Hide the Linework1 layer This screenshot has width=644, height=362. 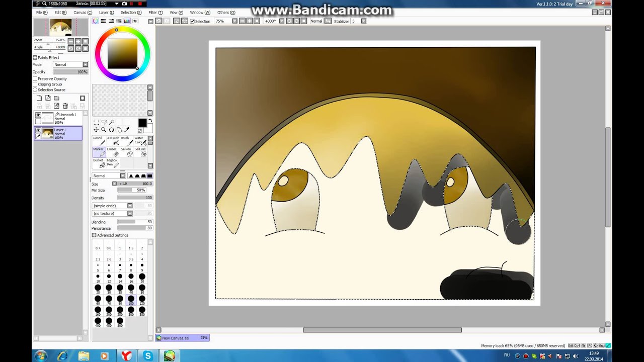coord(38,116)
